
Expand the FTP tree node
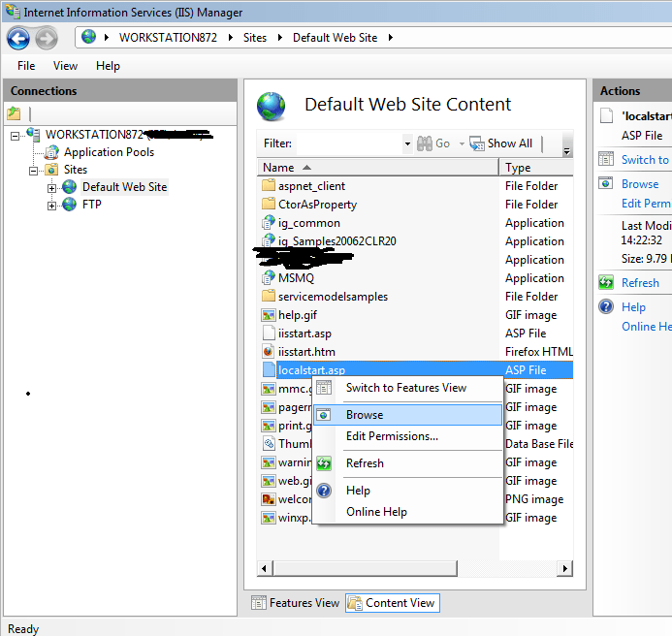(x=51, y=207)
